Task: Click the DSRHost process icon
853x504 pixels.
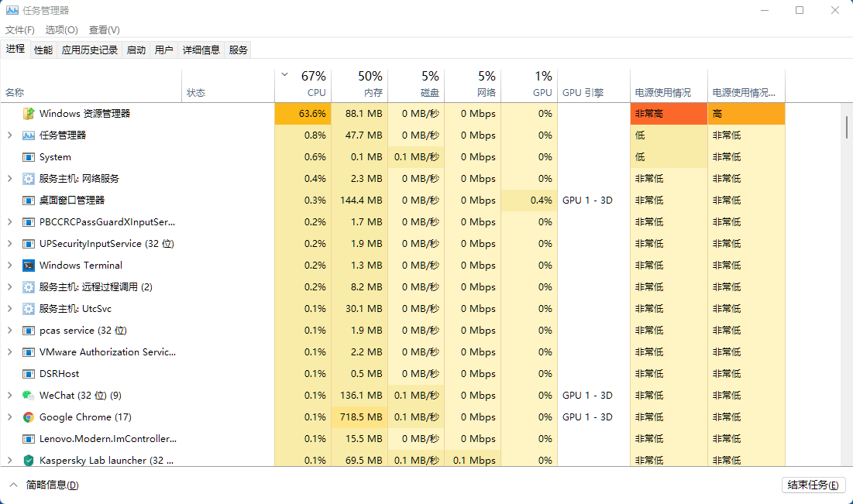Action: 29,374
